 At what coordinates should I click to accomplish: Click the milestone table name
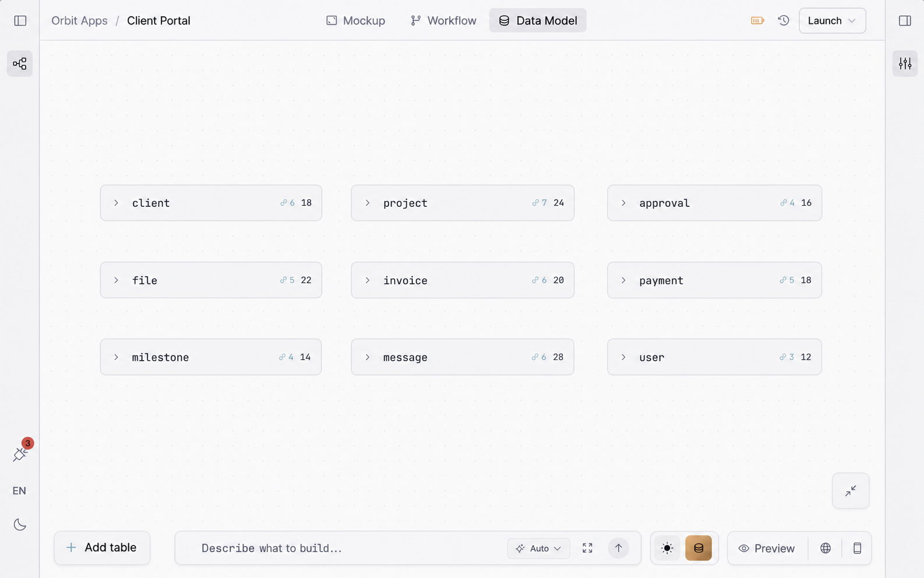[x=160, y=357]
